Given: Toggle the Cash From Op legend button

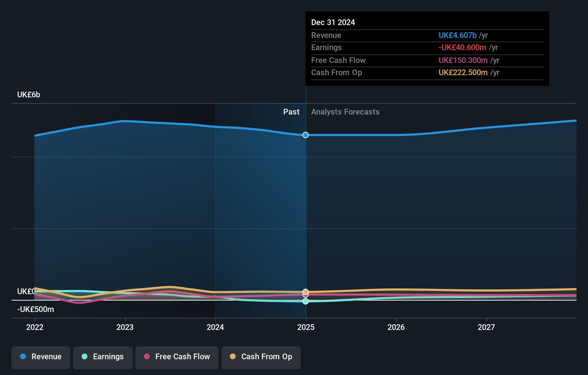Looking at the screenshot, I should pyautogui.click(x=261, y=357).
